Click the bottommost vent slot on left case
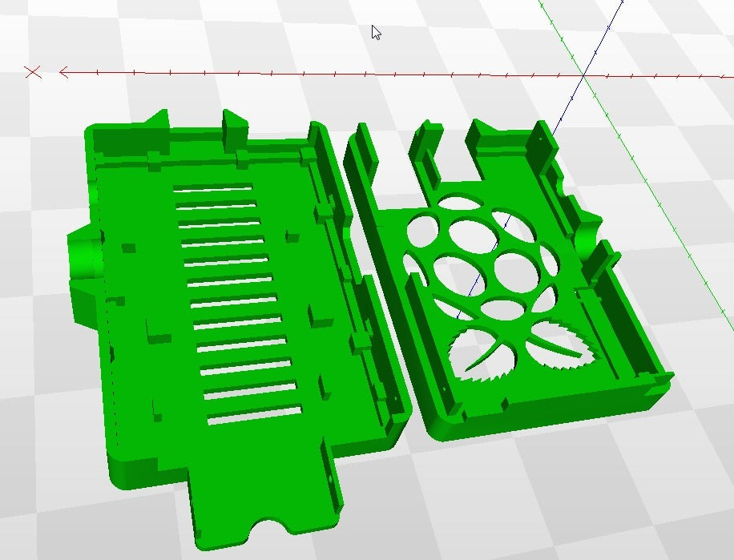Image resolution: width=734 pixels, height=560 pixels. [x=255, y=416]
